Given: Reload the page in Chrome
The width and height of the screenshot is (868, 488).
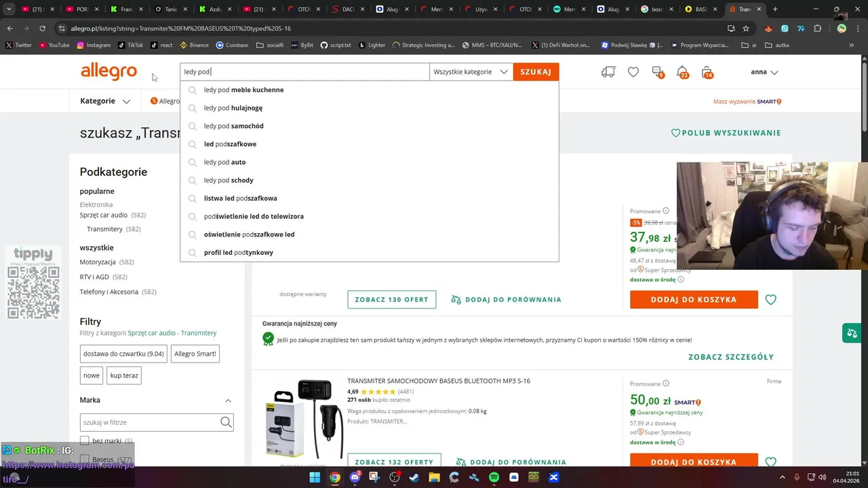Looking at the screenshot, I should (42, 28).
